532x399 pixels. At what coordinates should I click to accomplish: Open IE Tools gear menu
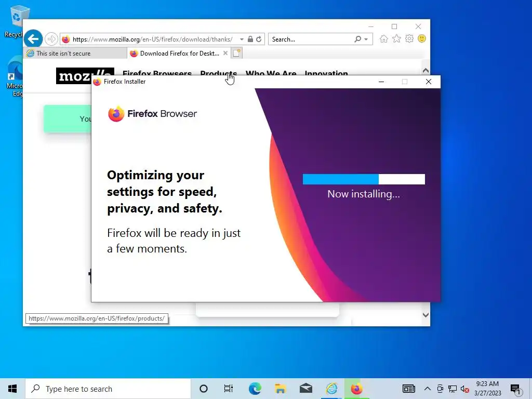[409, 38]
